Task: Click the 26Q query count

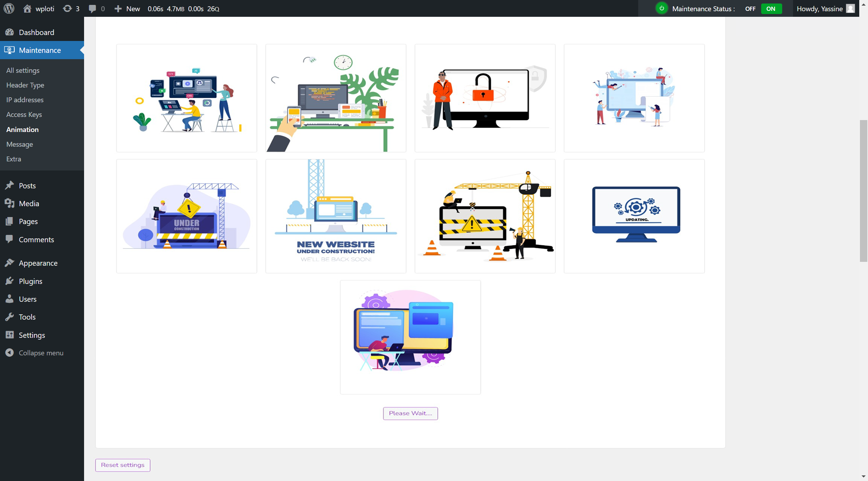Action: (x=213, y=9)
